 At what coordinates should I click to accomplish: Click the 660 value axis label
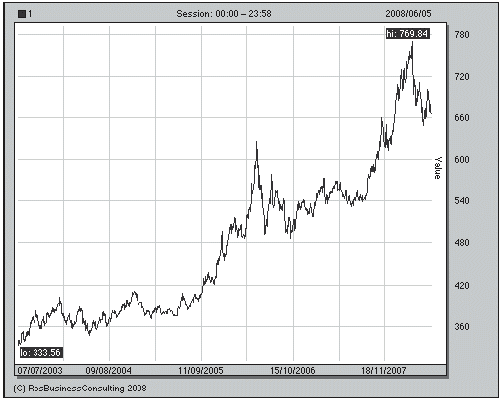(462, 118)
